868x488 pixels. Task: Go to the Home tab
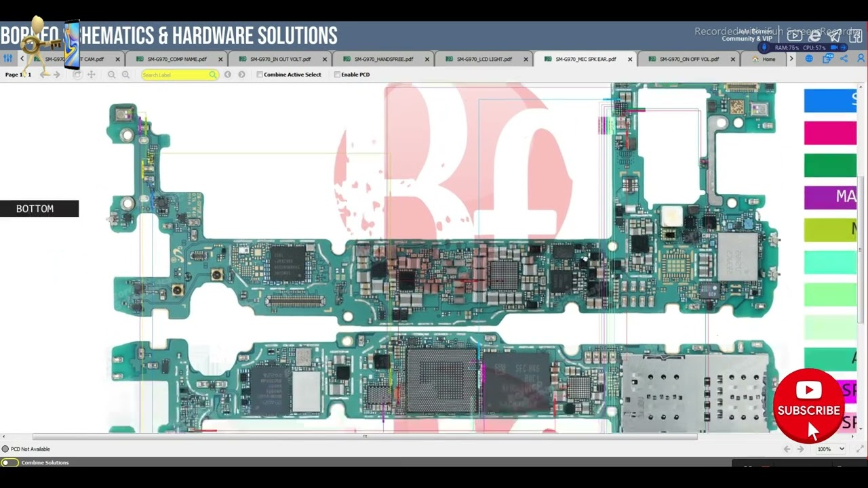click(x=764, y=59)
